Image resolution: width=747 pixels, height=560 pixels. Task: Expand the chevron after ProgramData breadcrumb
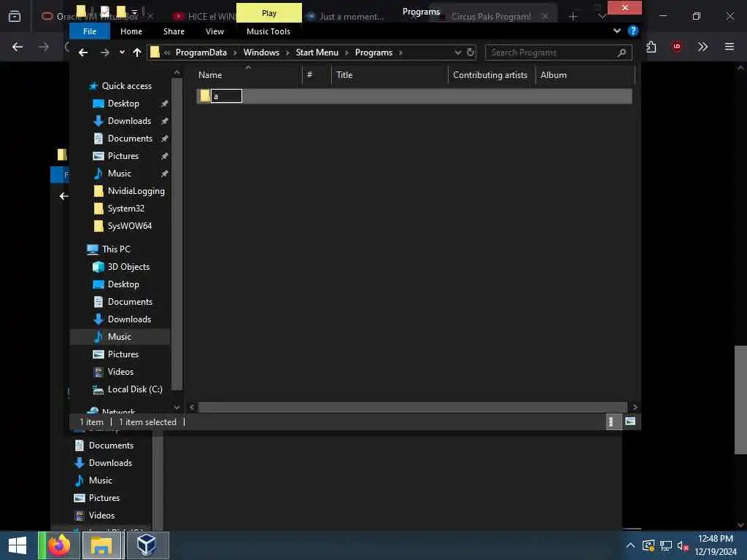click(235, 52)
